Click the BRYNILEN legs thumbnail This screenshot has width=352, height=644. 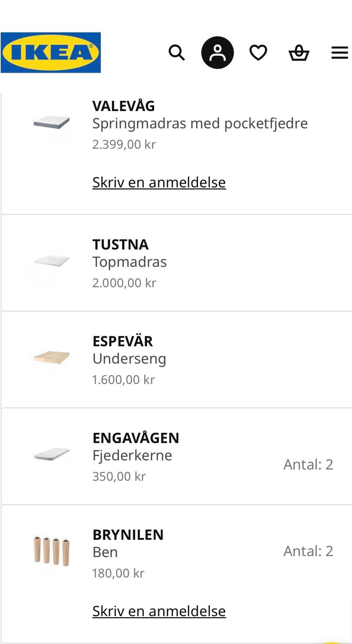coord(52,551)
